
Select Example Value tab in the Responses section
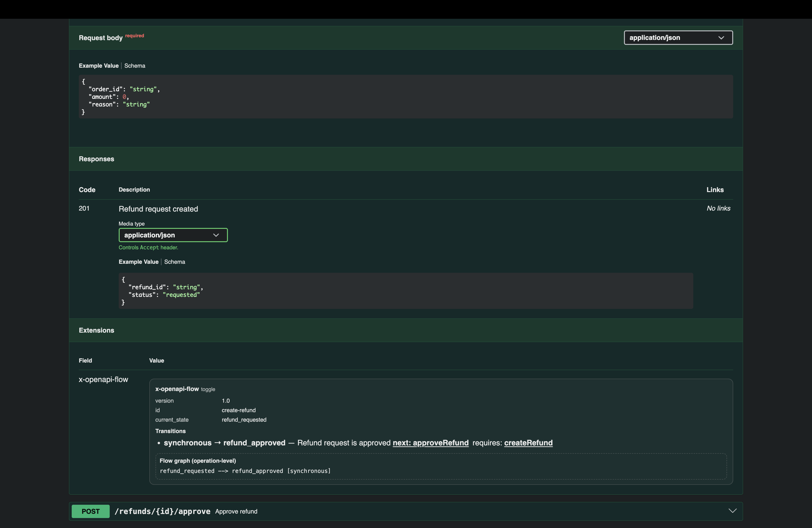pyautogui.click(x=138, y=262)
